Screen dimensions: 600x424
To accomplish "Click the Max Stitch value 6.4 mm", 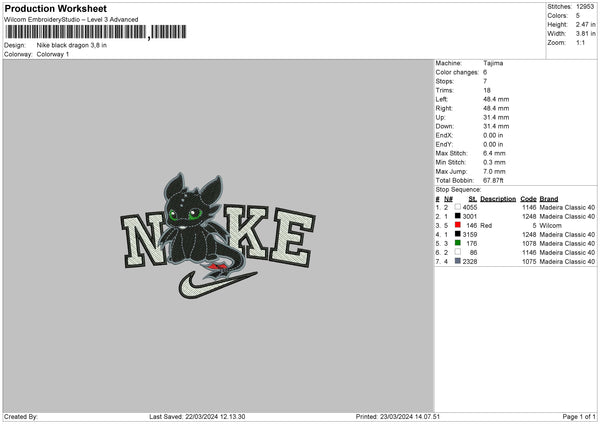I will tap(494, 153).
